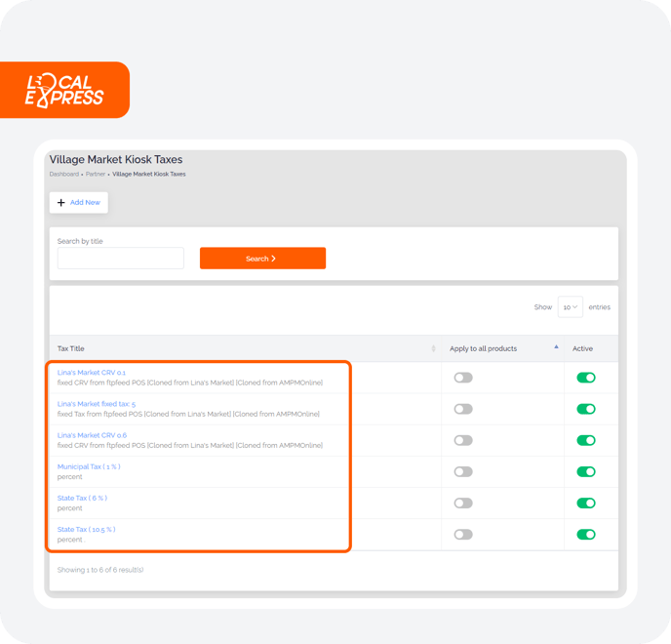Click the Tax Title sort arrows
This screenshot has width=671, height=644.
[433, 348]
